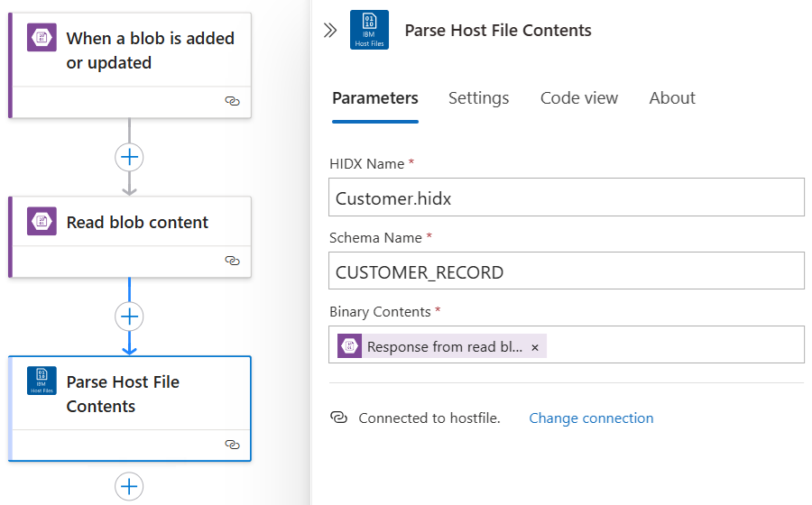Click blob icon inside the Binary Contents token
Image resolution: width=812 pixels, height=505 pixels.
tap(350, 346)
